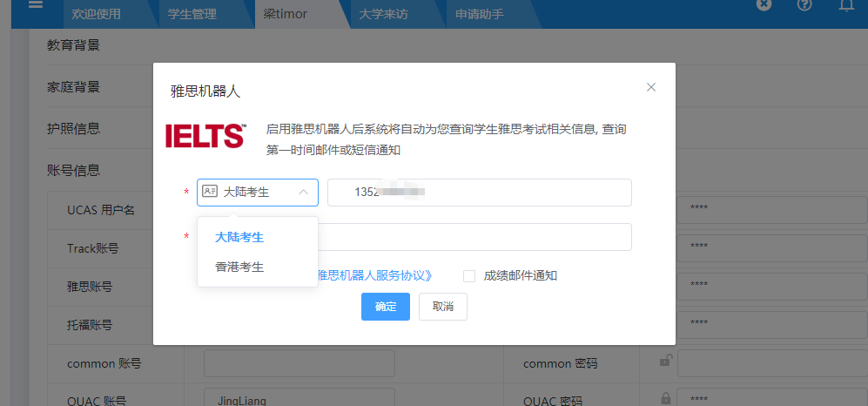Click the UCAS 用户名 label

(x=101, y=211)
